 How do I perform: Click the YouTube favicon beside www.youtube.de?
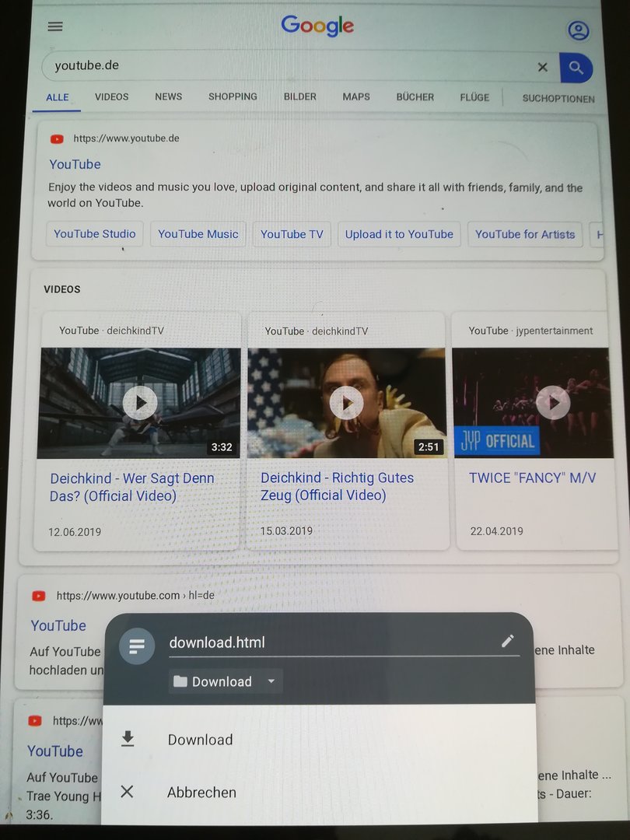coord(57,139)
